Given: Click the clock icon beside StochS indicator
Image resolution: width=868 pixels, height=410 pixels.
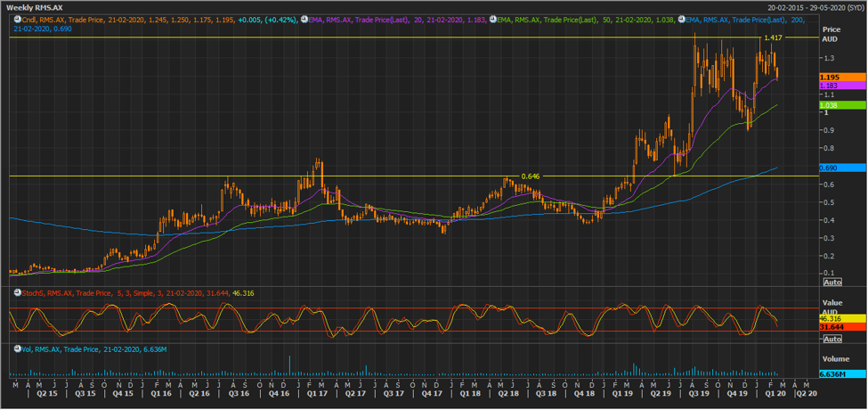Looking at the screenshot, I should [17, 292].
